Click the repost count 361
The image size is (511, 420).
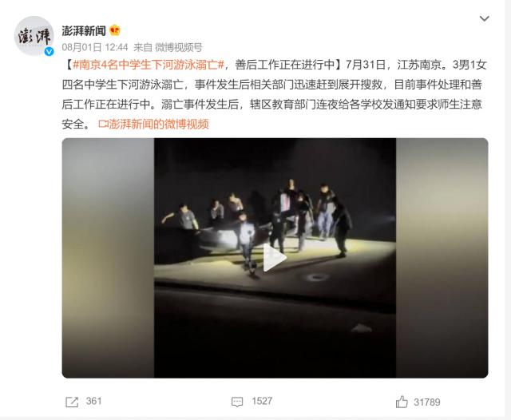(x=93, y=401)
